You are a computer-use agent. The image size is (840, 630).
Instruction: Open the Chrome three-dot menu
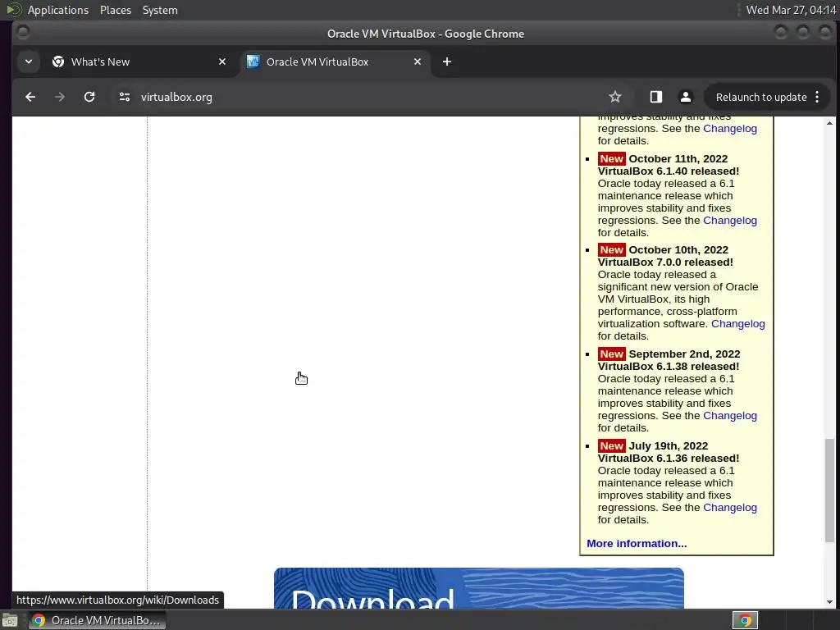817,97
